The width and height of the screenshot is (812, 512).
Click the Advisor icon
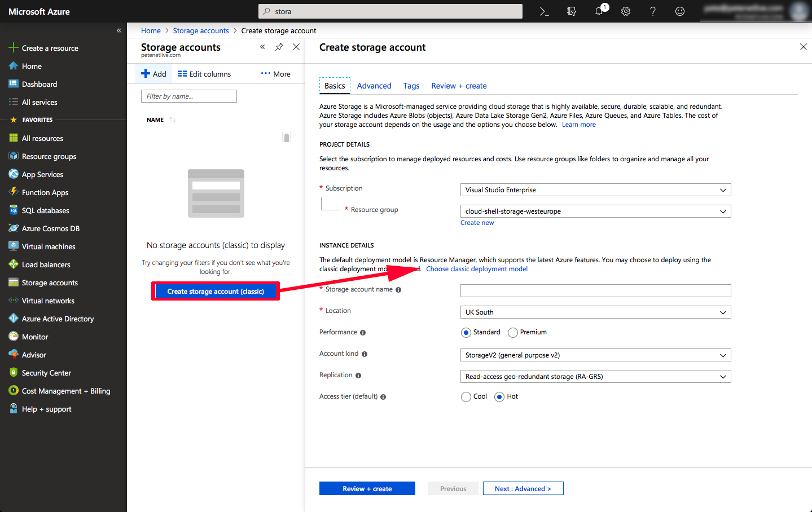[14, 355]
